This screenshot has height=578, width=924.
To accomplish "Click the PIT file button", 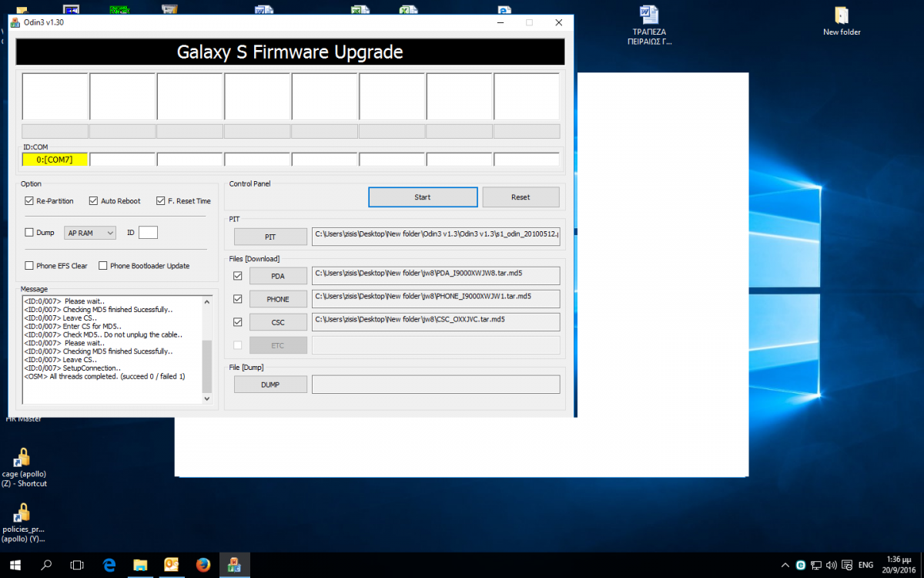I will (x=270, y=237).
